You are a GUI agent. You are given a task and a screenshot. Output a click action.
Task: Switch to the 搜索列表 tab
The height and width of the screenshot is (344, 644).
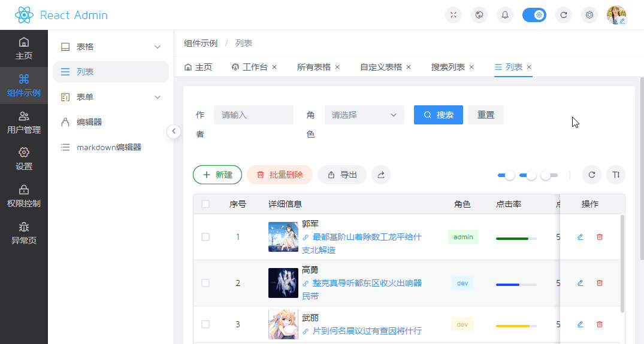point(448,67)
